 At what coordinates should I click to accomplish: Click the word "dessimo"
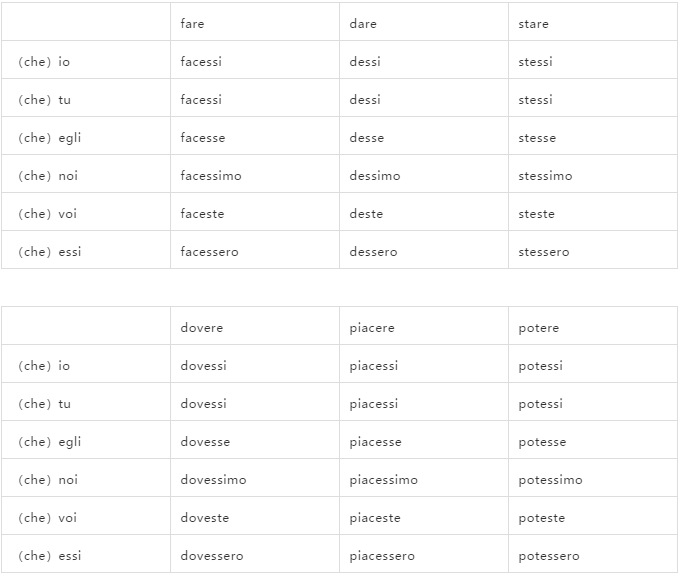point(375,176)
